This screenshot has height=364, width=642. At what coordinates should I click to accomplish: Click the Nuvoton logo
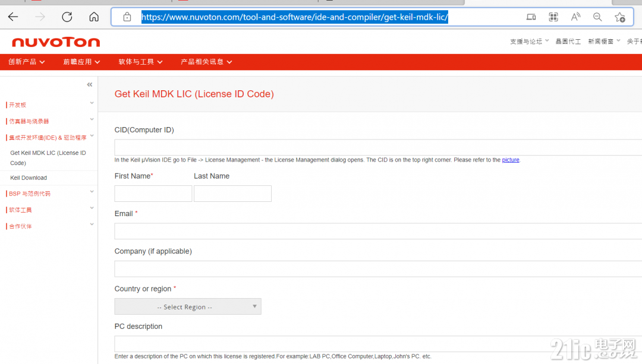pyautogui.click(x=56, y=42)
